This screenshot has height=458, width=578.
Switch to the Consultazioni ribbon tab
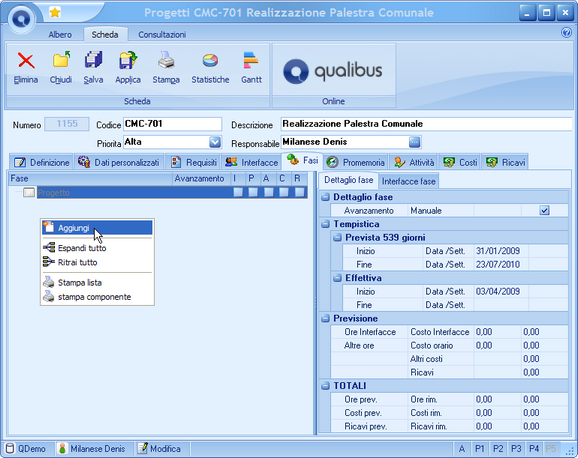coord(162,35)
